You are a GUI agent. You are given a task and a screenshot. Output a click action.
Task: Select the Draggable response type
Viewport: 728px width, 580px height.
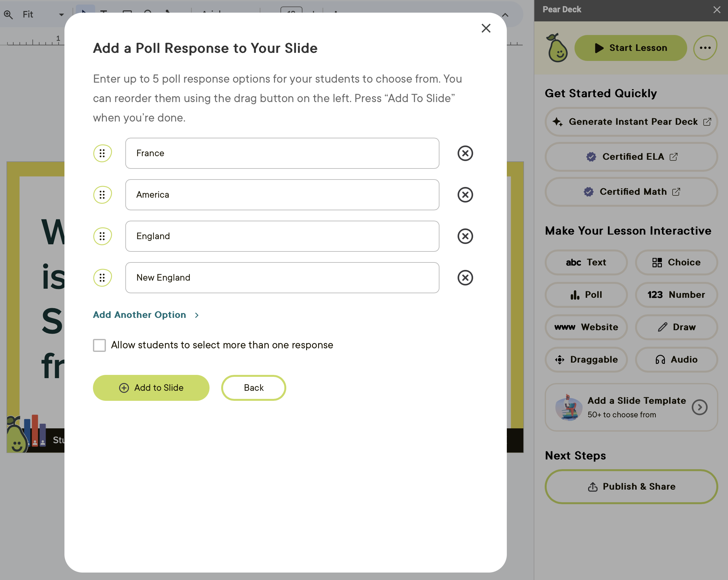586,359
